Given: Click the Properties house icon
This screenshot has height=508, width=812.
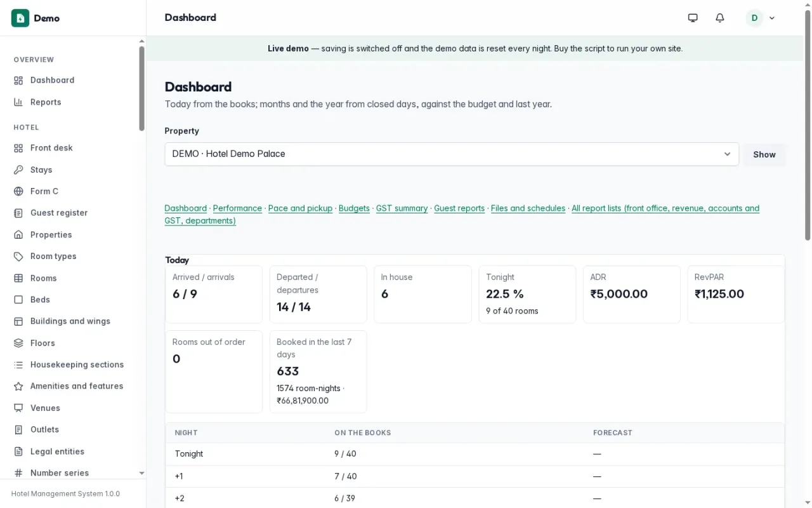Looking at the screenshot, I should tap(18, 235).
